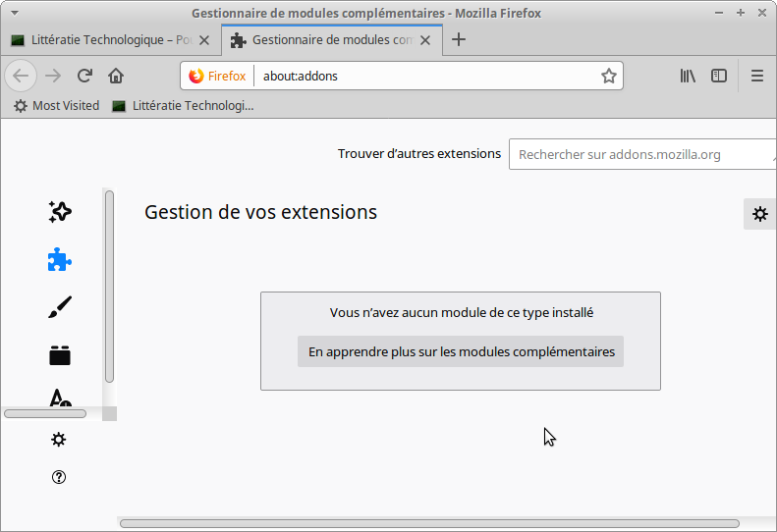Viewport: 777px width, 532px height.
Task: Open a new tab with plus button
Action: click(x=458, y=40)
